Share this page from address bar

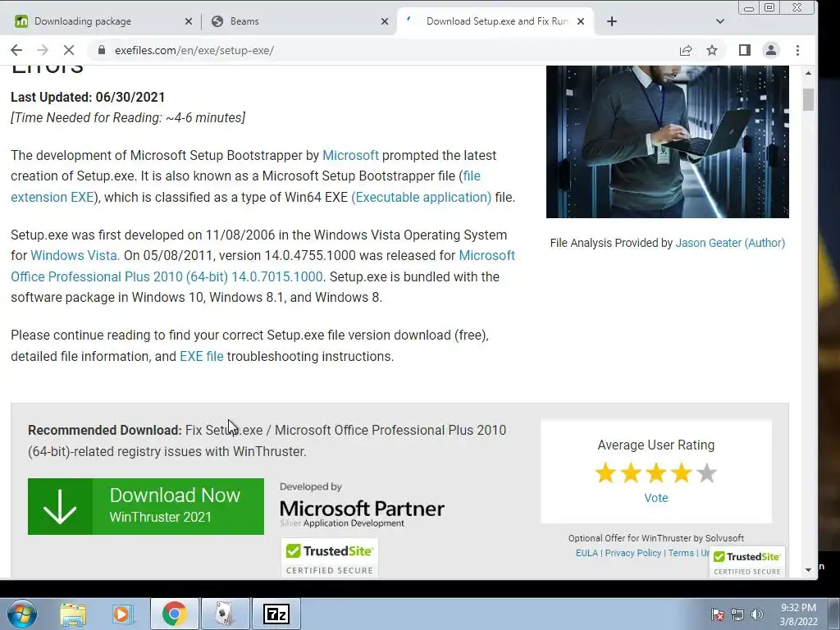click(x=686, y=50)
